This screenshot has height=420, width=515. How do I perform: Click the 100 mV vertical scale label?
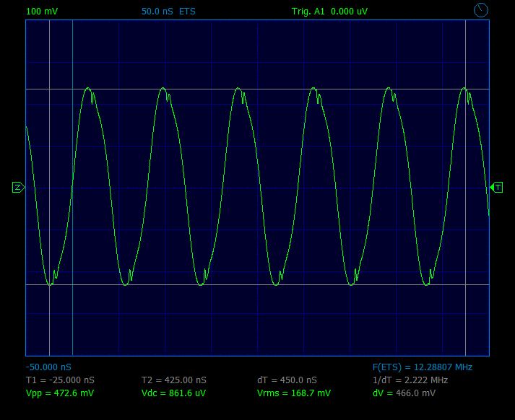click(x=42, y=12)
